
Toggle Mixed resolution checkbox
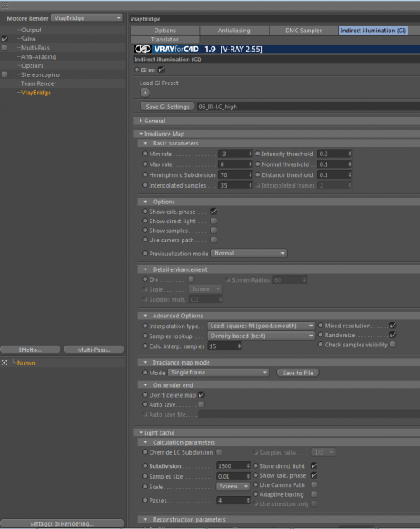point(393,326)
